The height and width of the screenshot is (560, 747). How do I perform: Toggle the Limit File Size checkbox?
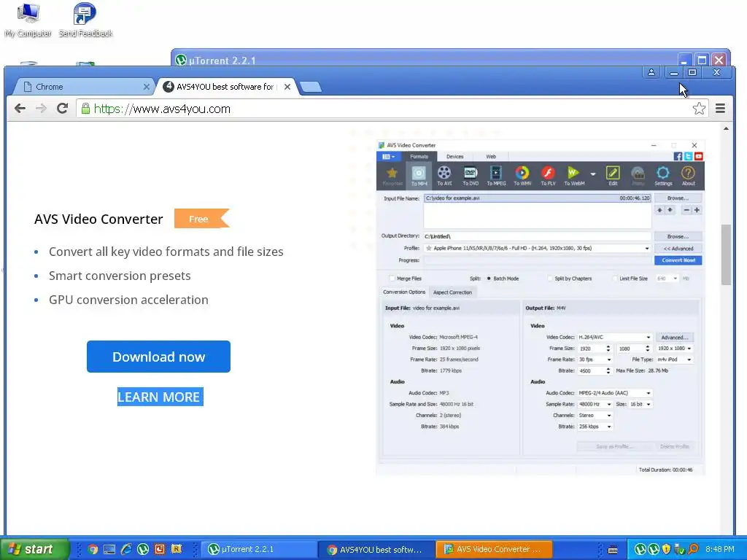615,279
